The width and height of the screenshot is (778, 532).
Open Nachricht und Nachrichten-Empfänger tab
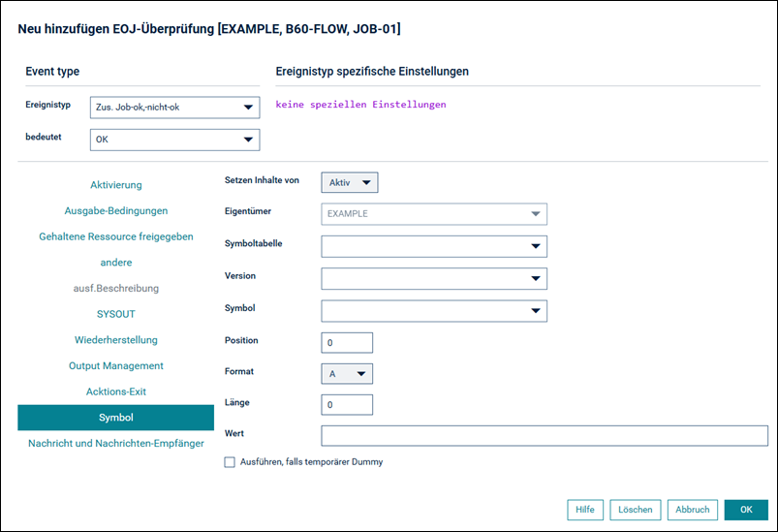tap(116, 443)
